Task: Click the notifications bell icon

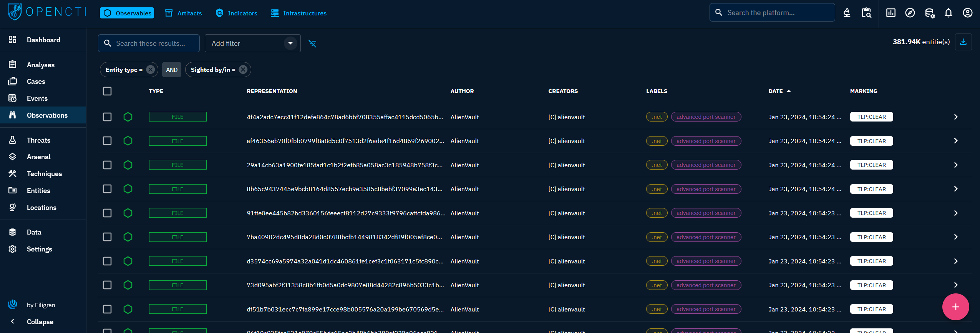Action: pos(948,13)
